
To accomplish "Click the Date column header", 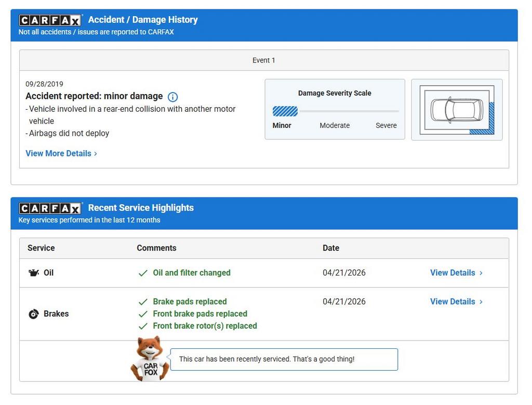I will (x=331, y=248).
